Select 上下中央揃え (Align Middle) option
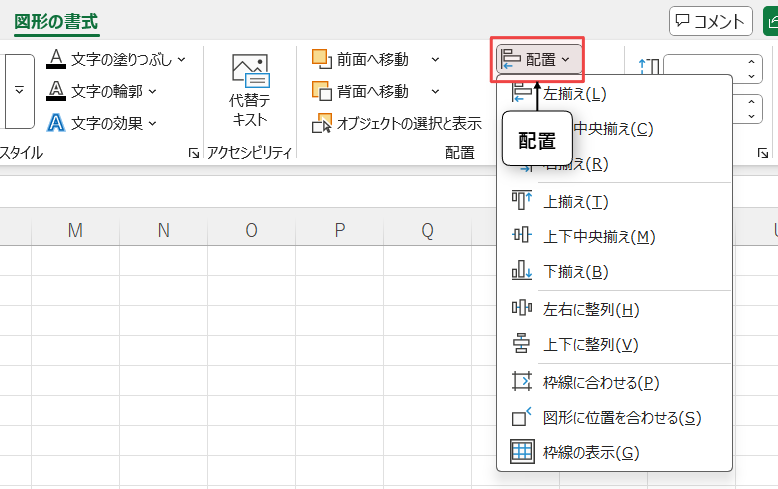 598,236
